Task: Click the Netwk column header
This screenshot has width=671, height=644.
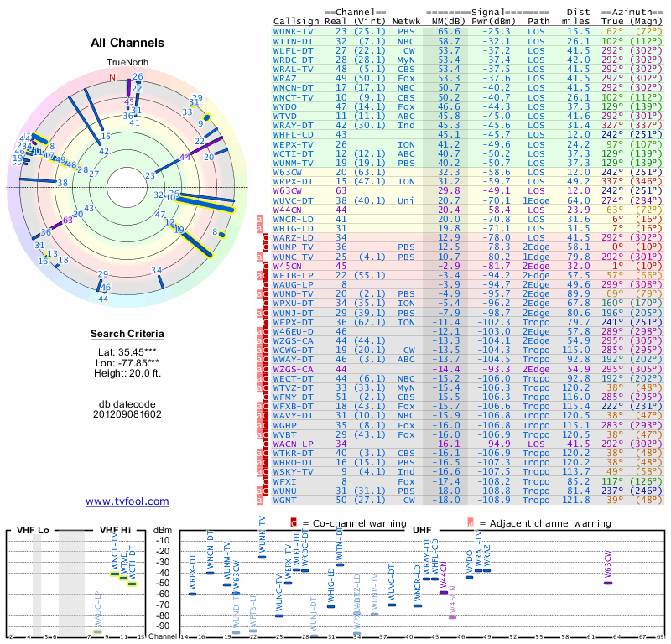Action: point(407,22)
